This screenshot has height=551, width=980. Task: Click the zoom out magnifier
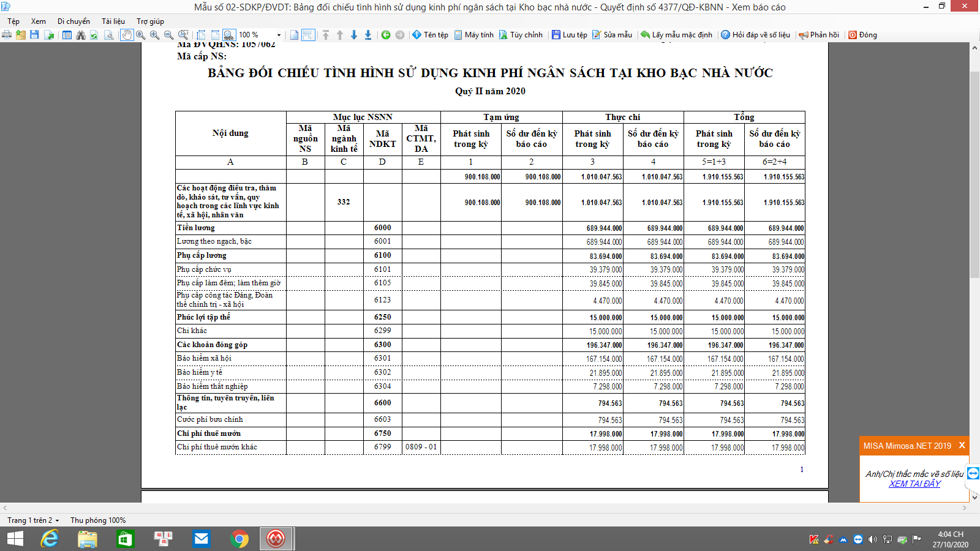[x=168, y=35]
